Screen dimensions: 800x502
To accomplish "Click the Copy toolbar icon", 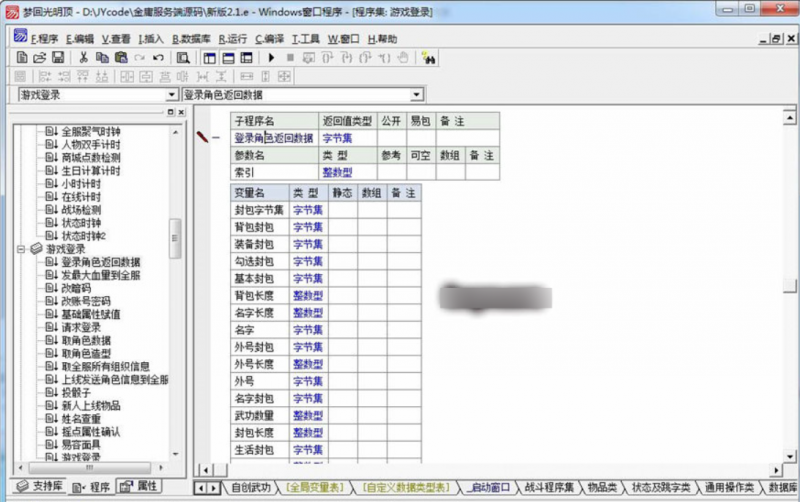I will pyautogui.click(x=102, y=58).
